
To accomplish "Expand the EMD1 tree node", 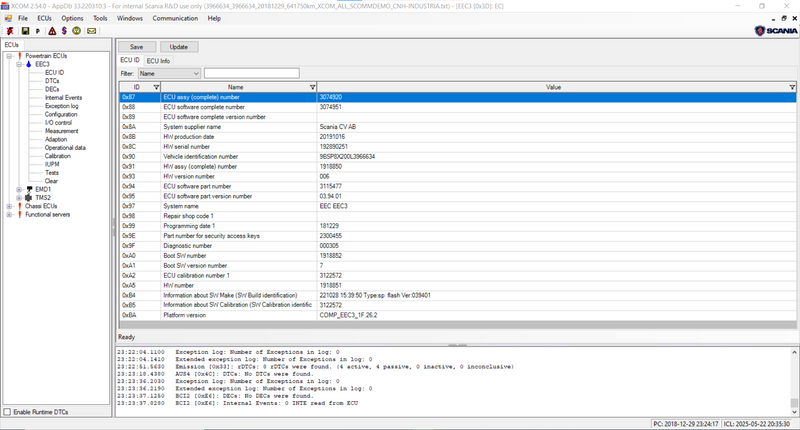I will 19,189.
